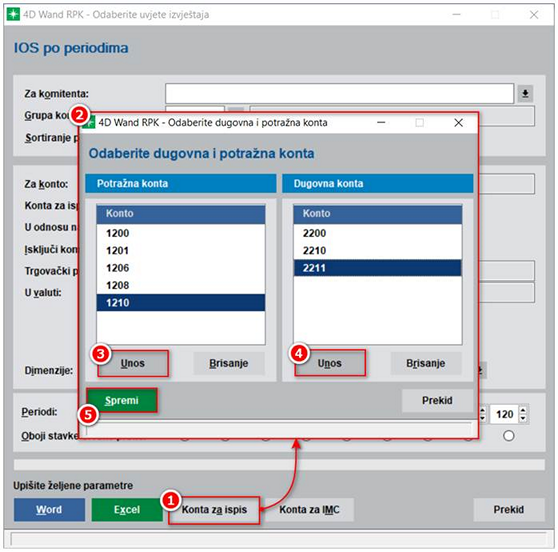
Task: Click into the Za komitenta input field
Action: click(339, 94)
